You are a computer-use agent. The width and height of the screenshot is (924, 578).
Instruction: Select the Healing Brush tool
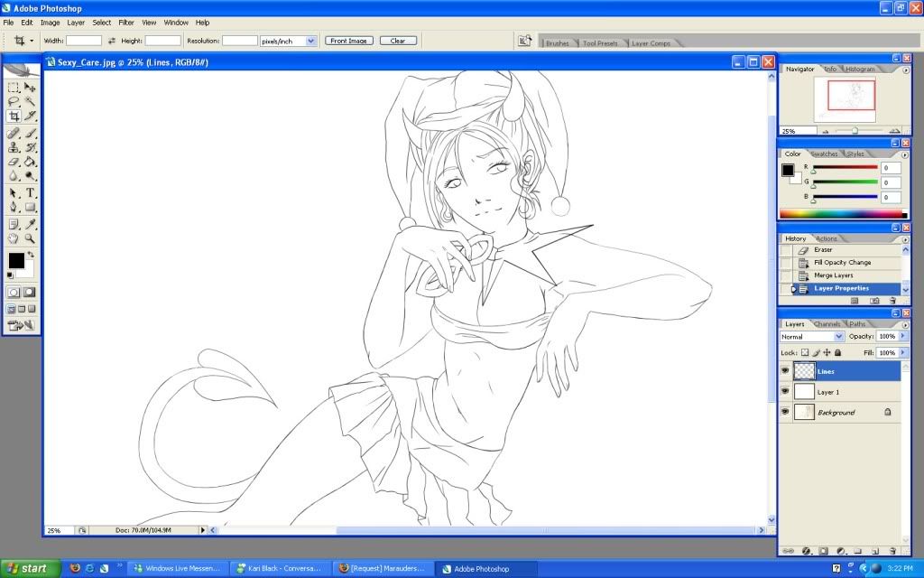click(x=14, y=134)
